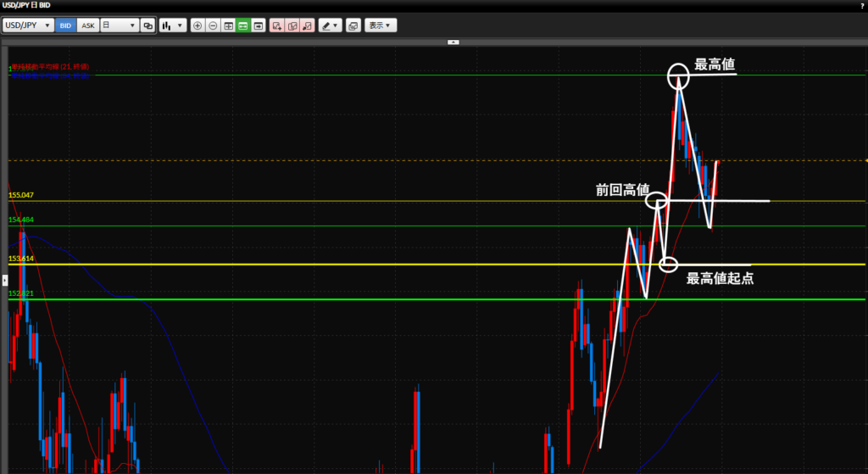
Task: Click the third pink order icon
Action: [x=307, y=25]
